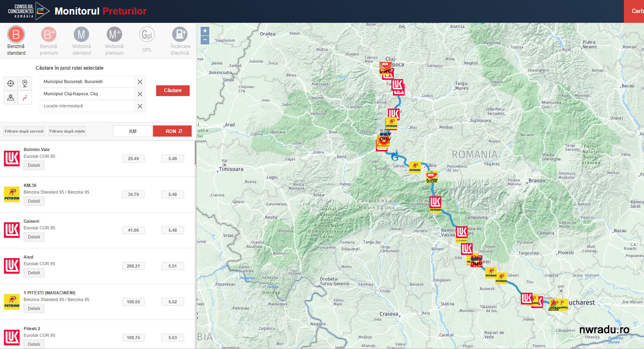The image size is (644, 349).
Task: Click the 5.53 price for Pitesti 2
Action: pyautogui.click(x=173, y=338)
